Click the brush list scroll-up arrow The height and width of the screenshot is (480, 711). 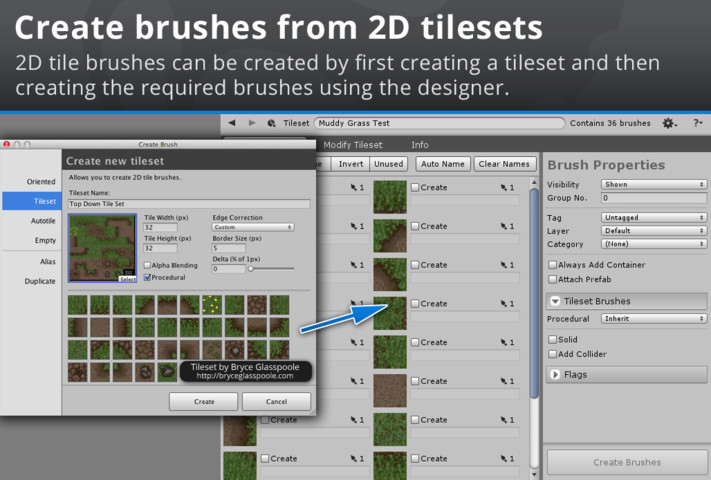pyautogui.click(x=534, y=182)
